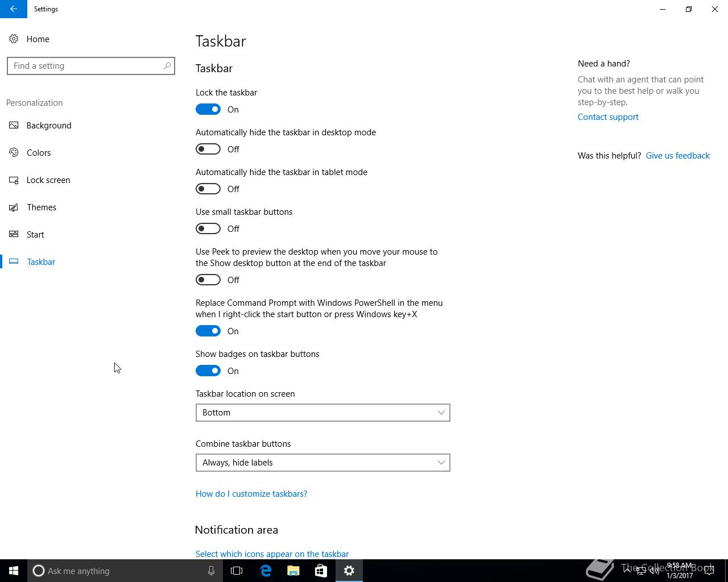
Task: Click the Colors palette icon in sidebar
Action: pyautogui.click(x=14, y=153)
